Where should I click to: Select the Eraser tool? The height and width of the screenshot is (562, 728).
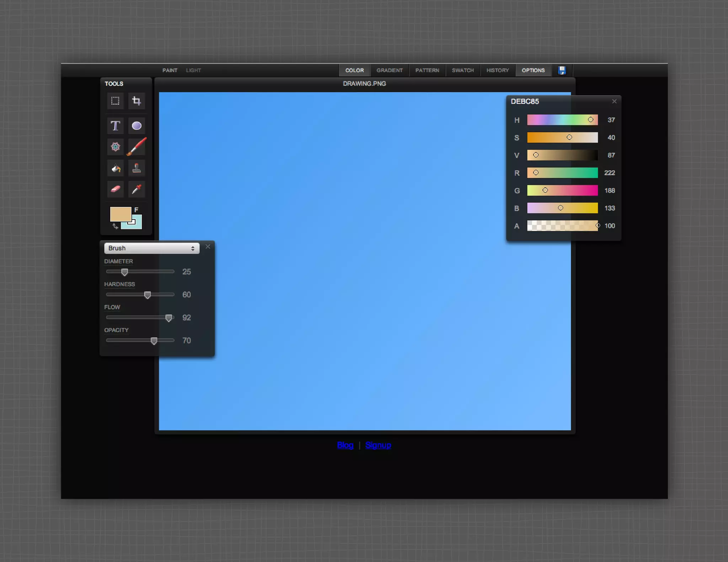click(x=115, y=189)
